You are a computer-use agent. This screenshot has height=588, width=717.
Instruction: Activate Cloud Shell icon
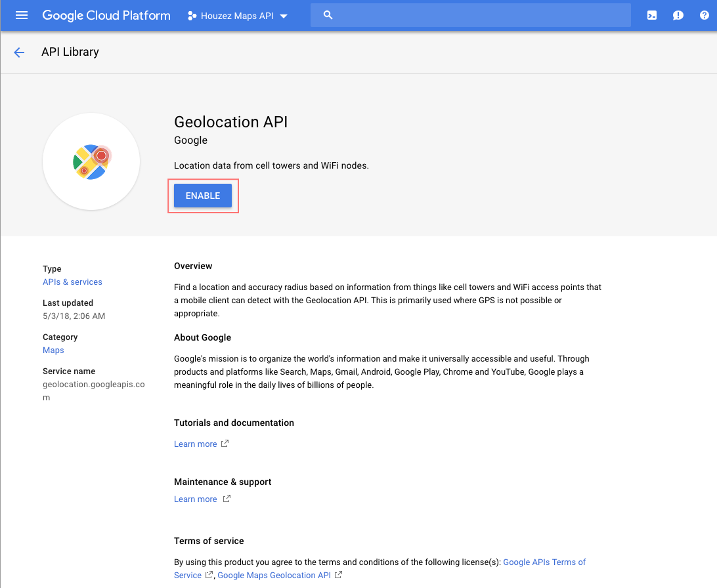651,16
